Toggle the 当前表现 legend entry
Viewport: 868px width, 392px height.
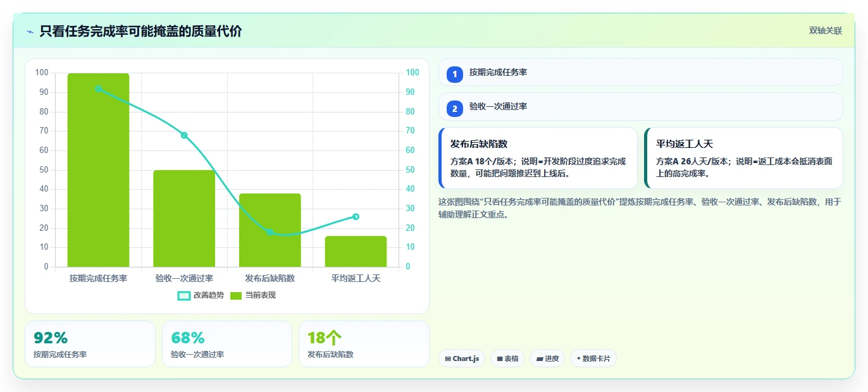coord(252,295)
